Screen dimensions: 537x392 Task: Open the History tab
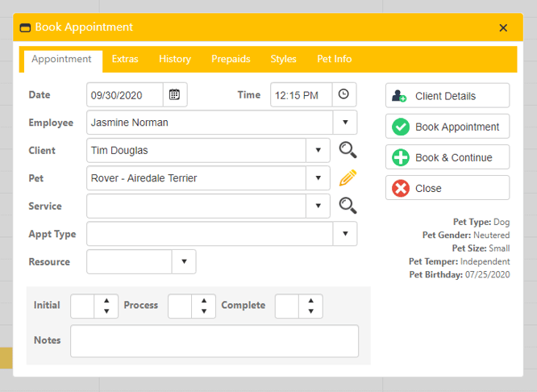coord(175,59)
